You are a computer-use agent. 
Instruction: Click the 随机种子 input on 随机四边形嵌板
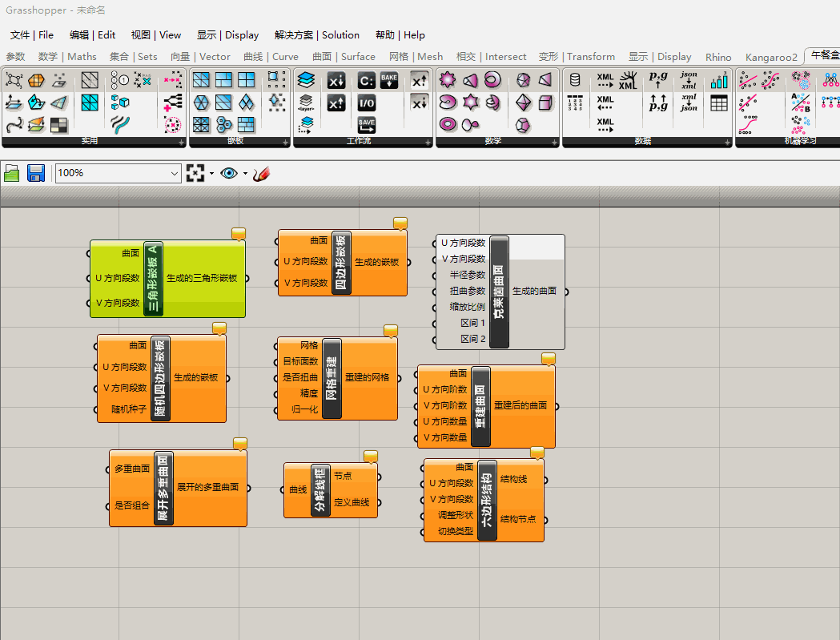tap(129, 409)
